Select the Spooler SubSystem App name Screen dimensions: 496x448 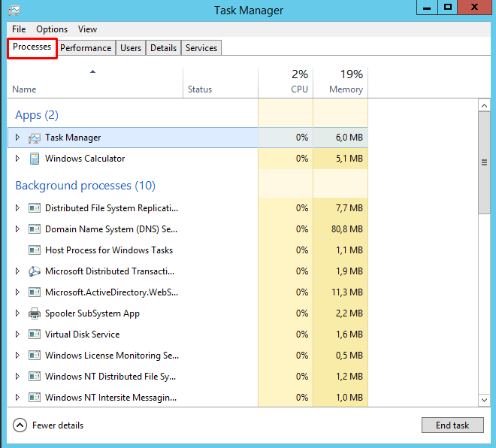pos(92,313)
